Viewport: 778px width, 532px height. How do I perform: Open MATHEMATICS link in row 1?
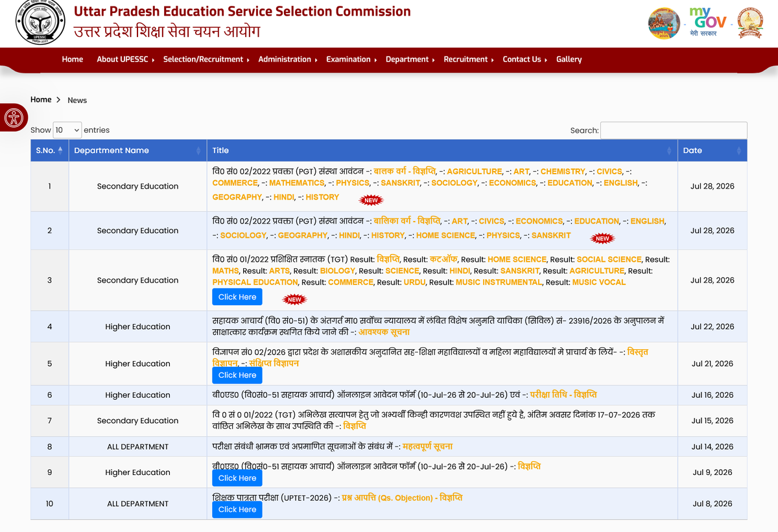[297, 183]
